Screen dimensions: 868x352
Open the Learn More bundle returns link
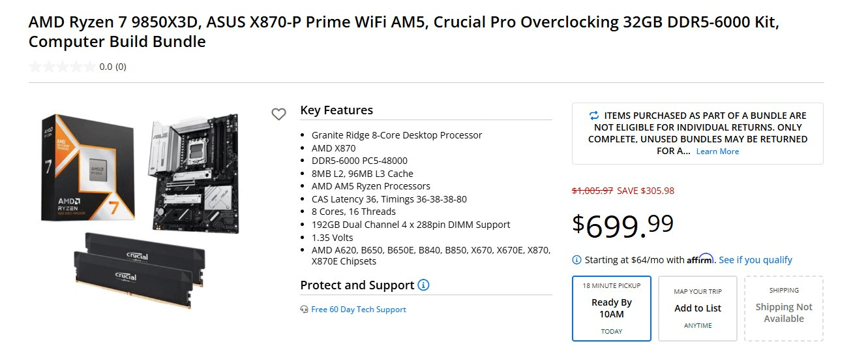[717, 152]
